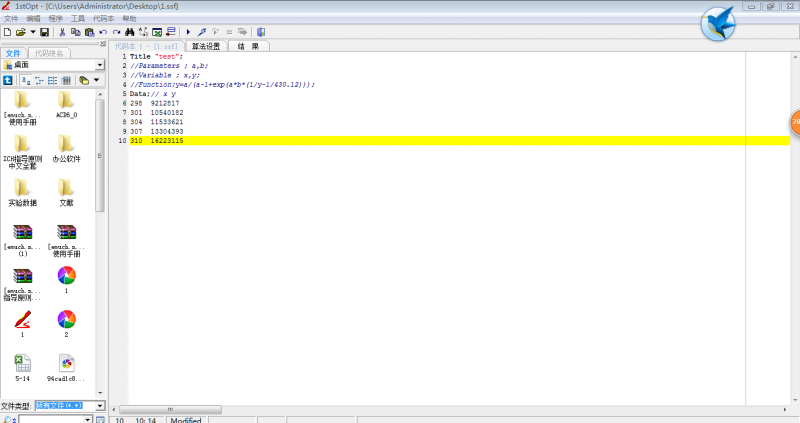Click the Cut scissors icon

[x=62, y=32]
